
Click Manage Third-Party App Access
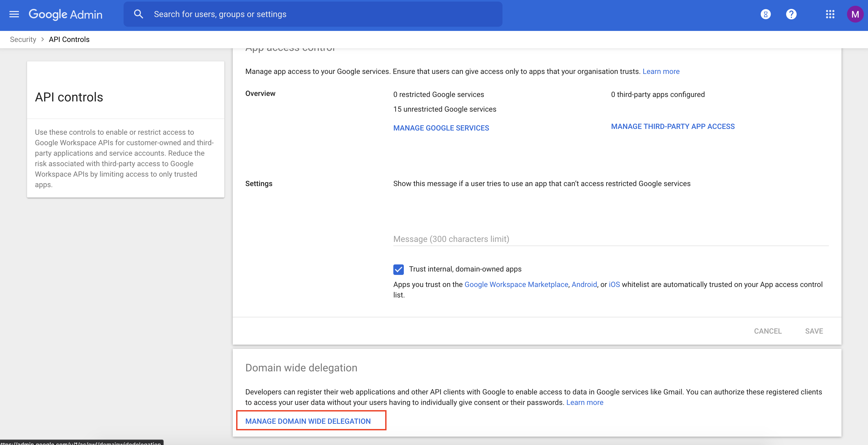(x=673, y=127)
